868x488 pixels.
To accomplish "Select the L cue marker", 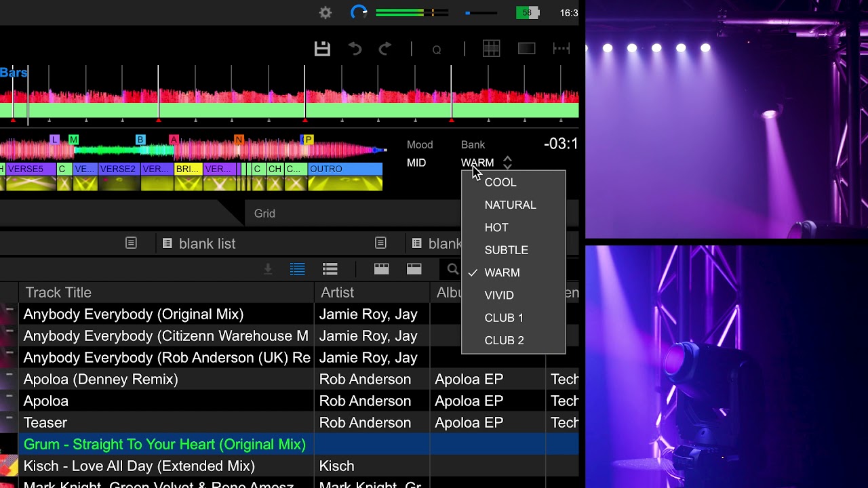I will (x=55, y=140).
